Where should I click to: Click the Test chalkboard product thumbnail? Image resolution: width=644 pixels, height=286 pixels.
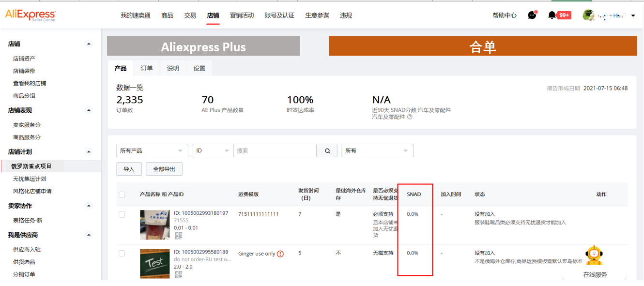155,264
